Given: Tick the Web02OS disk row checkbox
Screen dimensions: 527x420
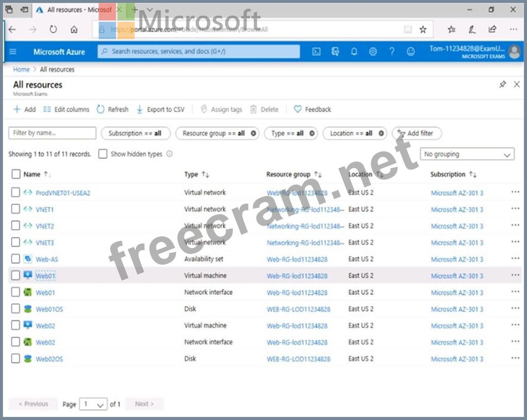Looking at the screenshot, I should pos(15,359).
